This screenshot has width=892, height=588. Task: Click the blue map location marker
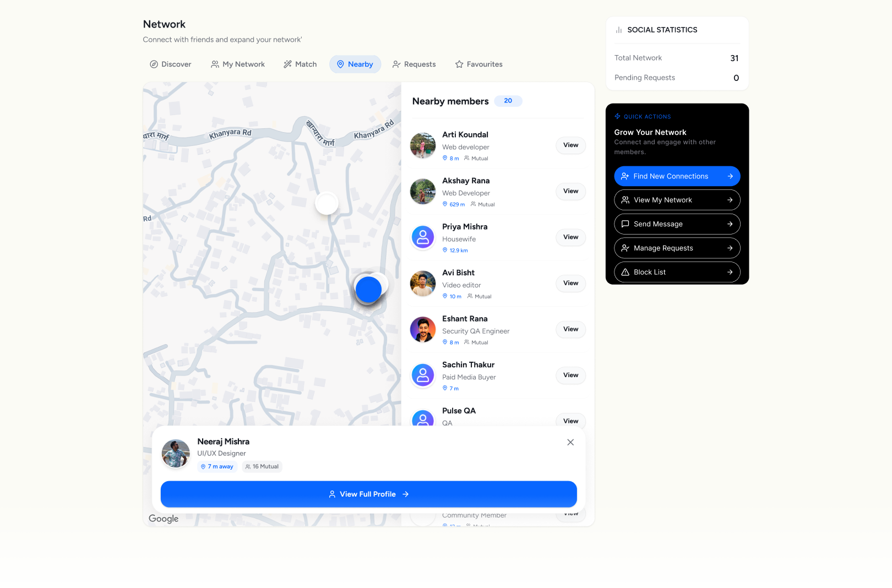pyautogui.click(x=368, y=289)
